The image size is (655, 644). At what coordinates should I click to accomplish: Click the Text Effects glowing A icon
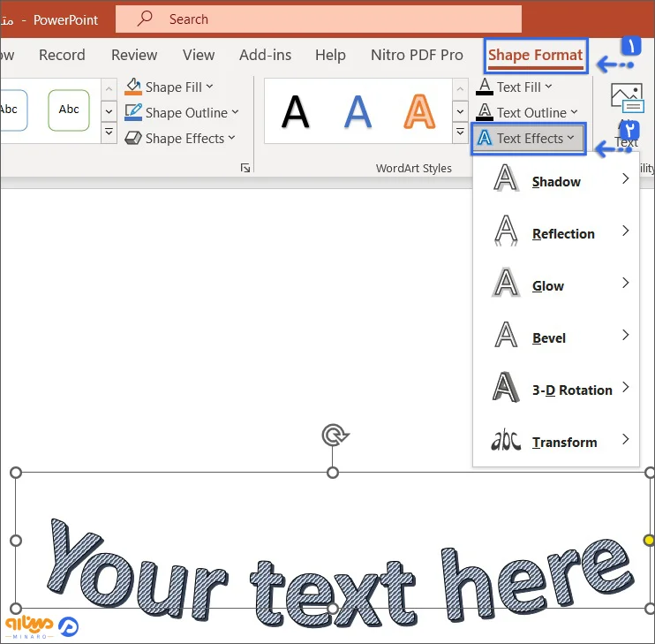click(485, 138)
